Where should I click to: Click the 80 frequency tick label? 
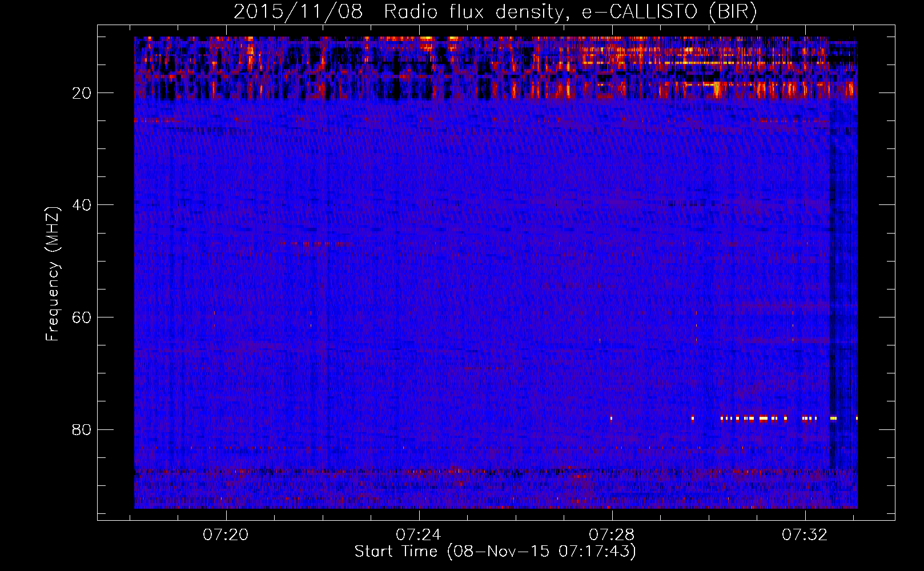coord(82,429)
